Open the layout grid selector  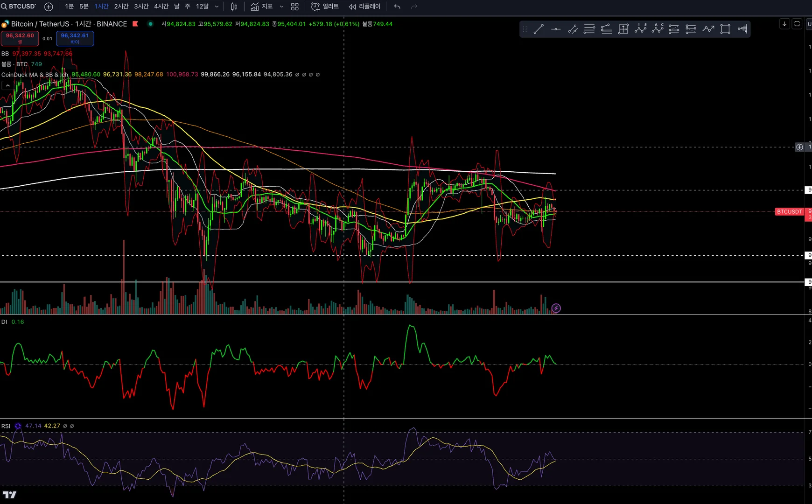coord(294,7)
